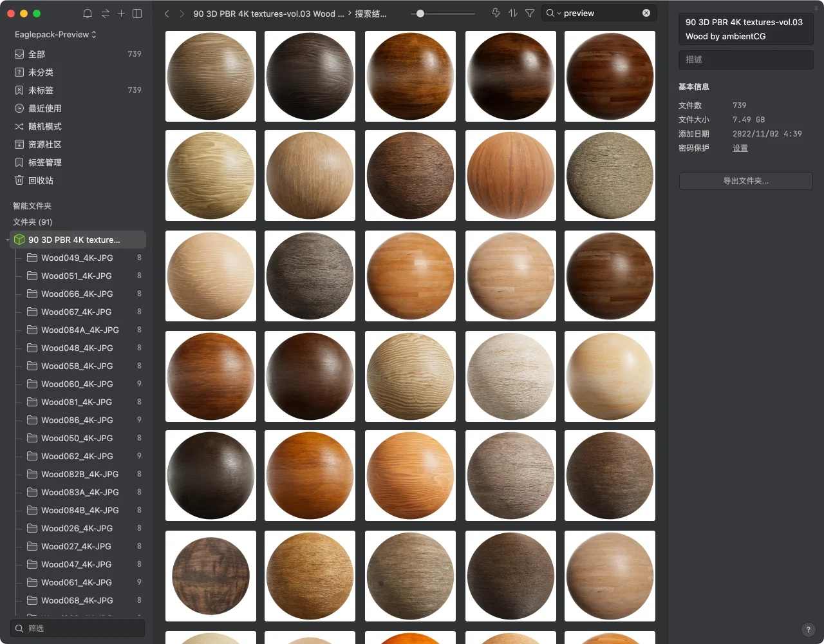Click the 2022/11/02 4:39 added date
The image size is (824, 644).
[767, 134]
